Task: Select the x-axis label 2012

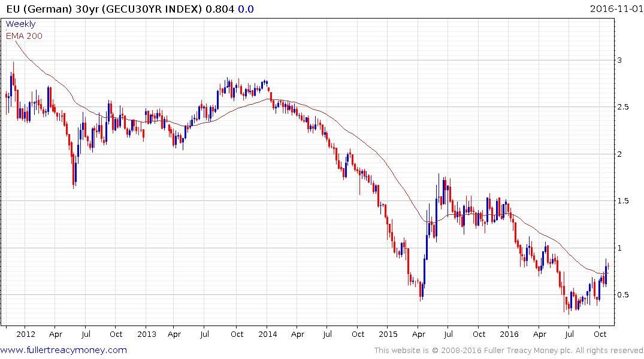Action: [x=26, y=334]
